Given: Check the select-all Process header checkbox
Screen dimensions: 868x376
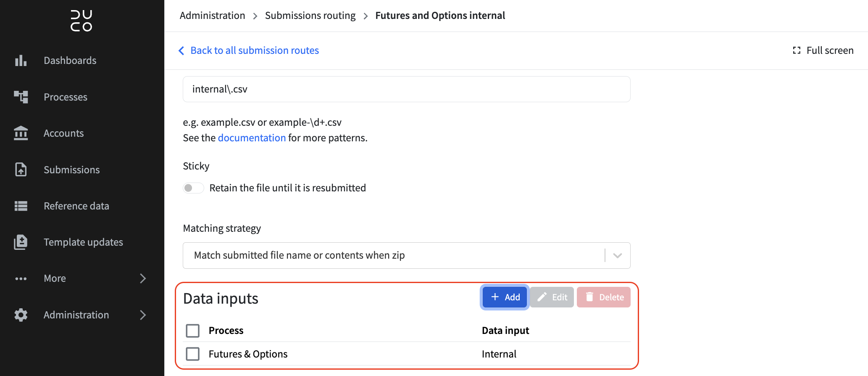Looking at the screenshot, I should tap(193, 331).
